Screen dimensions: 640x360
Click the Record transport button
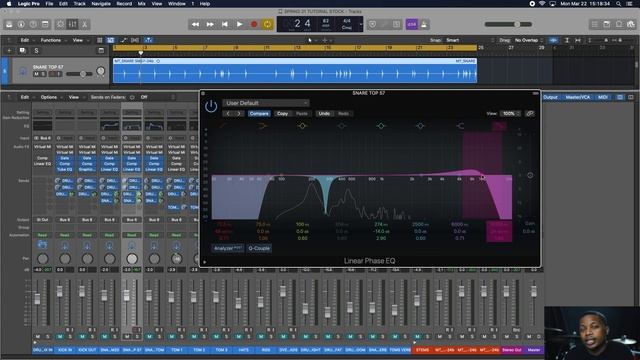click(x=254, y=24)
